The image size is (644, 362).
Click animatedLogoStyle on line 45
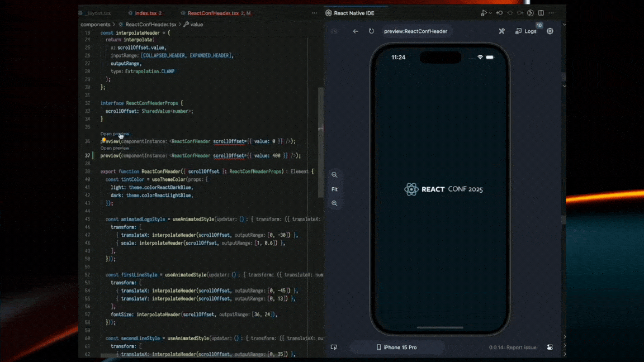[143, 219]
